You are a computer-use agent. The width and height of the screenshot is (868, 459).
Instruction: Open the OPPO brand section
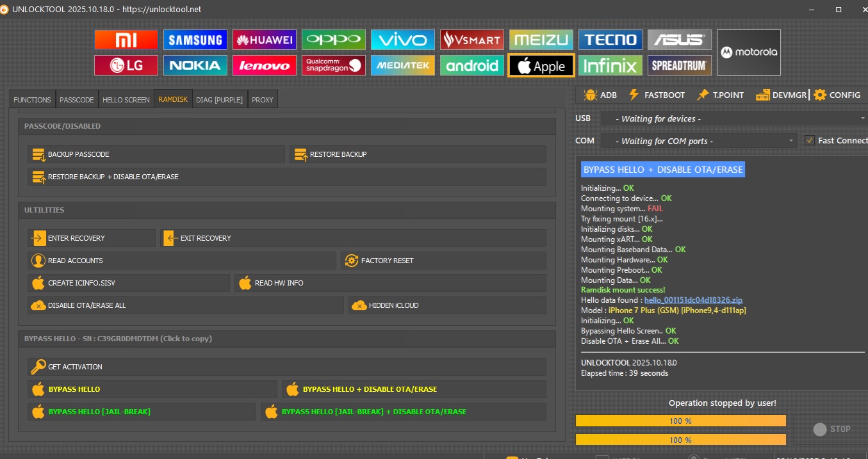click(334, 40)
